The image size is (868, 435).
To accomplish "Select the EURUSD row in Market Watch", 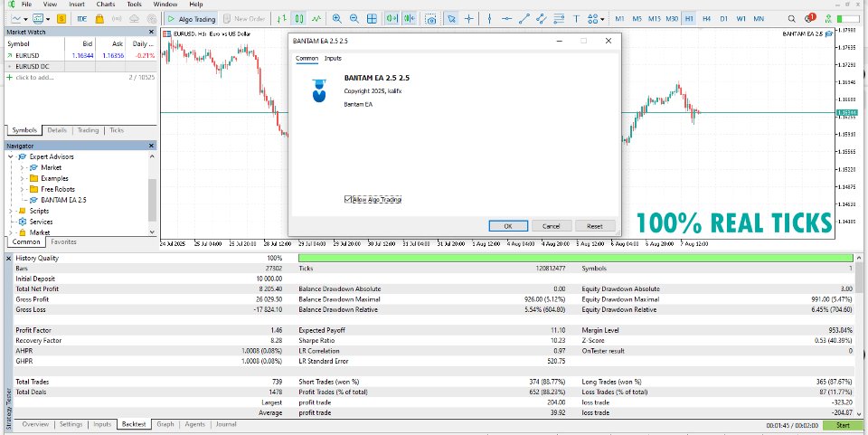I will click(80, 56).
